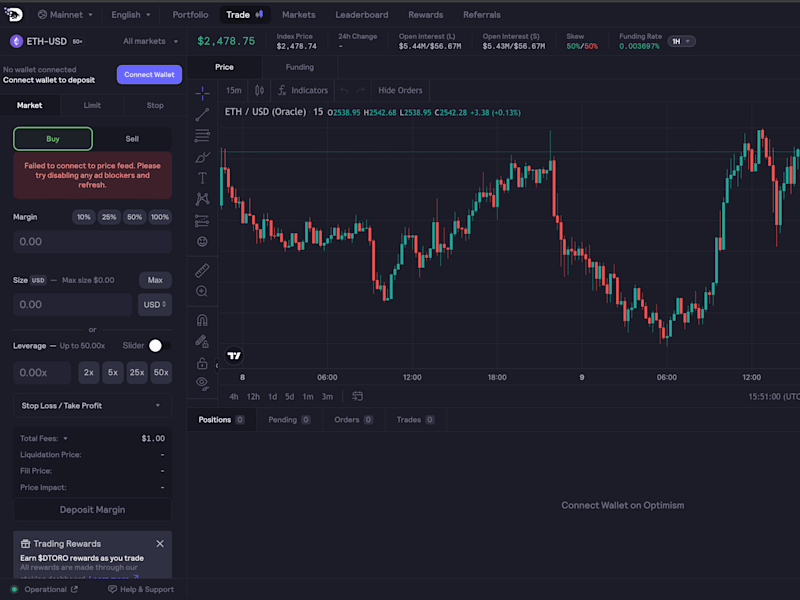
Task: Select the Fibonacci retracement tool
Action: (x=202, y=135)
